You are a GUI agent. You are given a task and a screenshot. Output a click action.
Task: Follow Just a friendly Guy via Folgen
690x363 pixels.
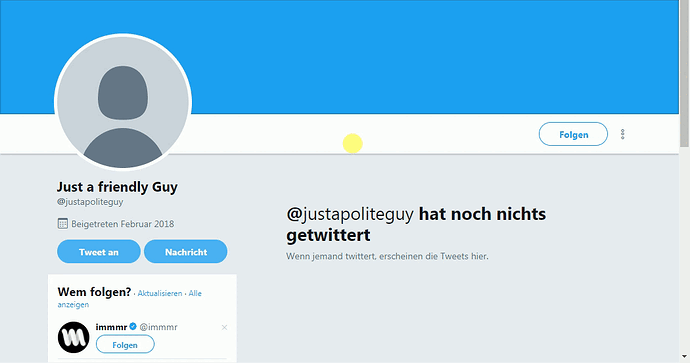tap(573, 134)
